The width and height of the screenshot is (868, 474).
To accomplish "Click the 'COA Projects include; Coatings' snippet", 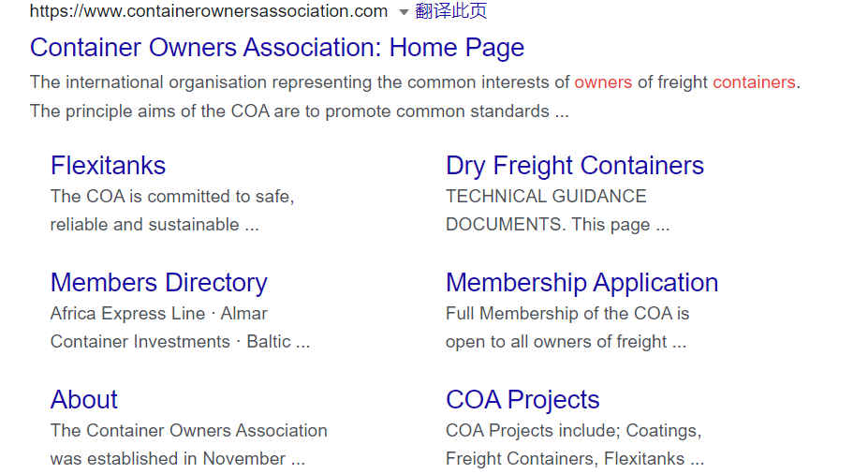I will click(573, 430).
